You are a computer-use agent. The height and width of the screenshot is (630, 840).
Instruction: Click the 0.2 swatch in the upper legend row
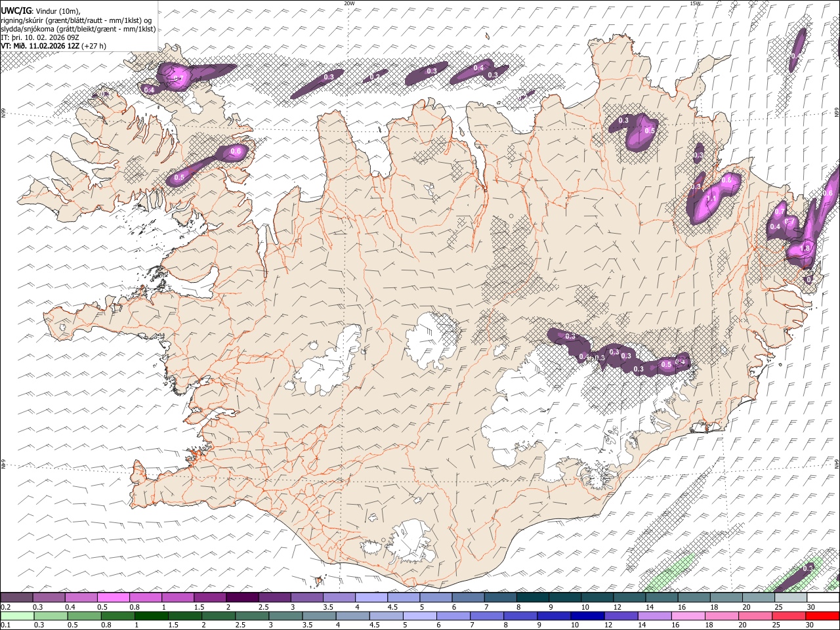pos(16,598)
